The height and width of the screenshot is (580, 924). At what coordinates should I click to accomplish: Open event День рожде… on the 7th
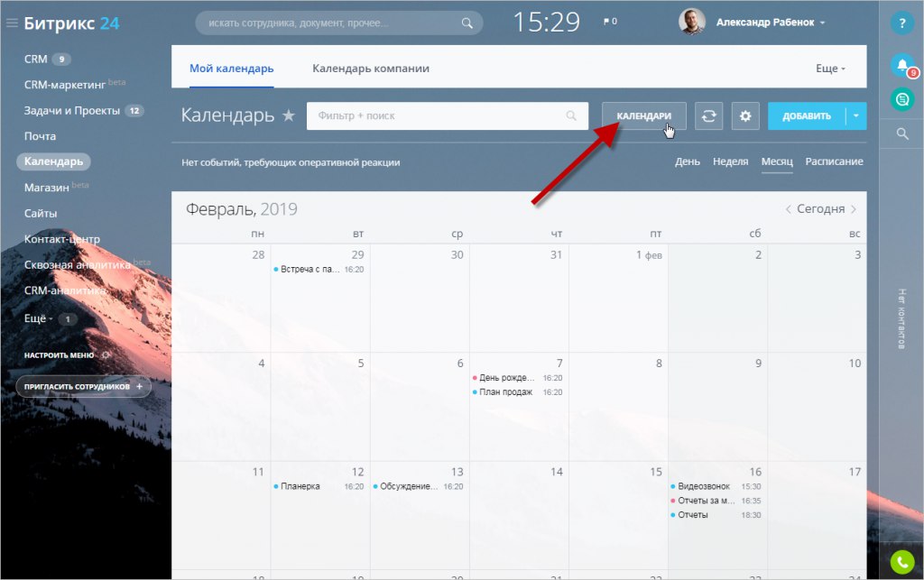click(x=517, y=378)
